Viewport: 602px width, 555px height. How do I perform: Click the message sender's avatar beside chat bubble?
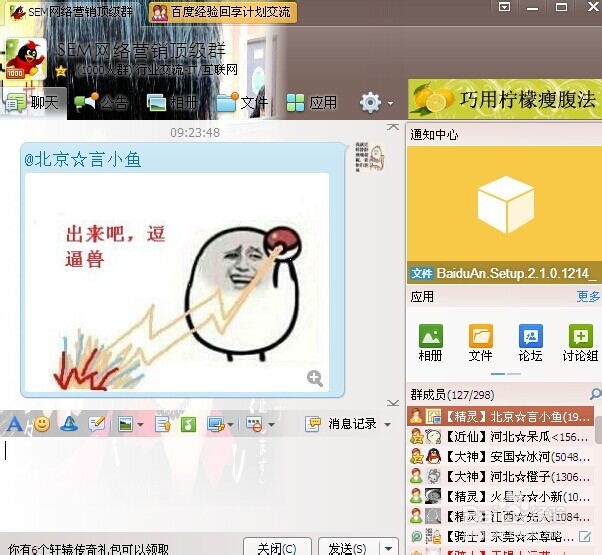[369, 157]
